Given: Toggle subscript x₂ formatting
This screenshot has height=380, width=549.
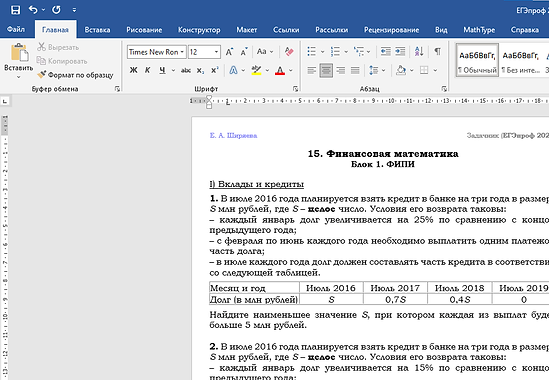Looking at the screenshot, I should tap(200, 70).
